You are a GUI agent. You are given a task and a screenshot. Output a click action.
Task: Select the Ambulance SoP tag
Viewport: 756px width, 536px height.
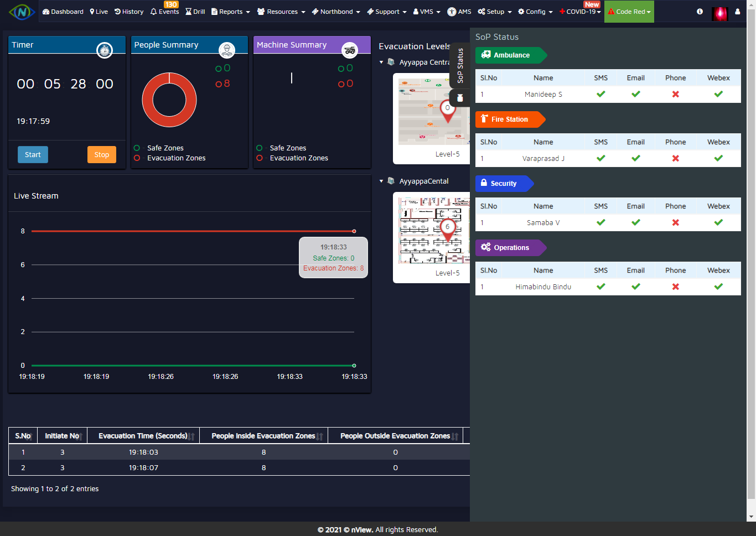pyautogui.click(x=511, y=55)
